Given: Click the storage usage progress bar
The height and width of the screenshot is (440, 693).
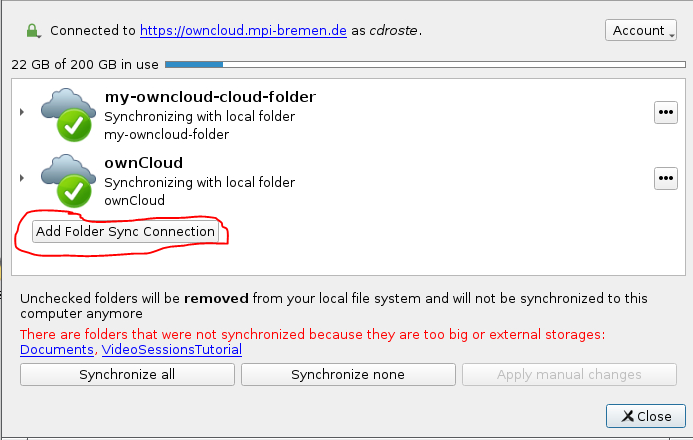Looking at the screenshot, I should pos(425,64).
